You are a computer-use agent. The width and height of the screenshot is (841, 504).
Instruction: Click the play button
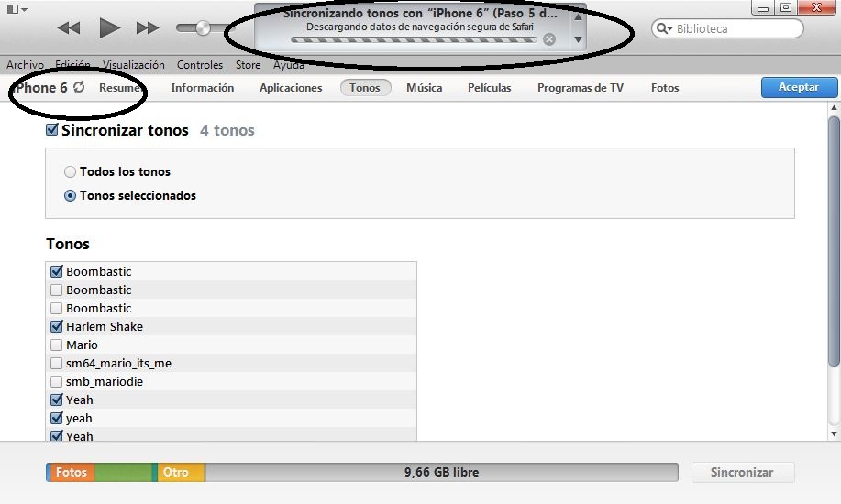[x=109, y=27]
